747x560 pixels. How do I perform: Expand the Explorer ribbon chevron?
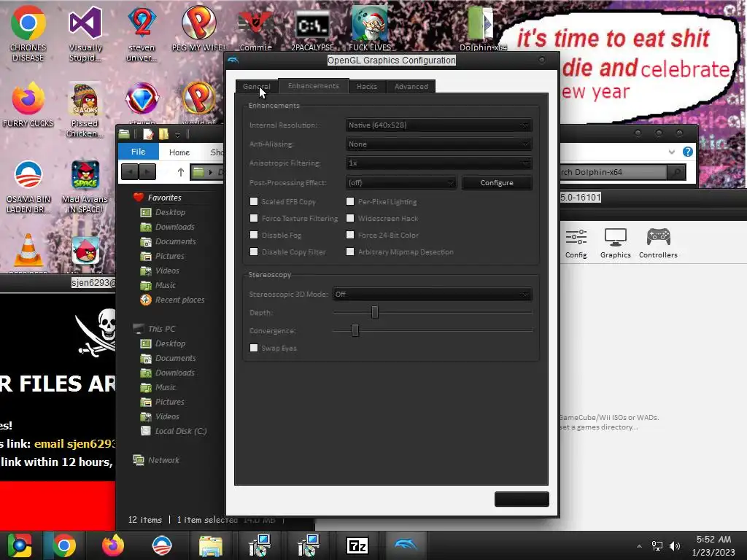pyautogui.click(x=671, y=152)
